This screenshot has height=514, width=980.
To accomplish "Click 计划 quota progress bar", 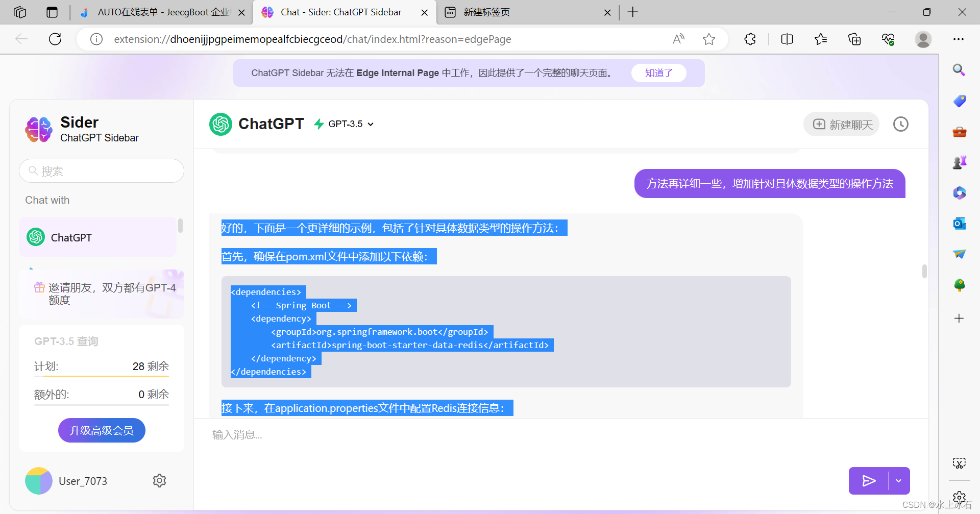I will tap(102, 376).
